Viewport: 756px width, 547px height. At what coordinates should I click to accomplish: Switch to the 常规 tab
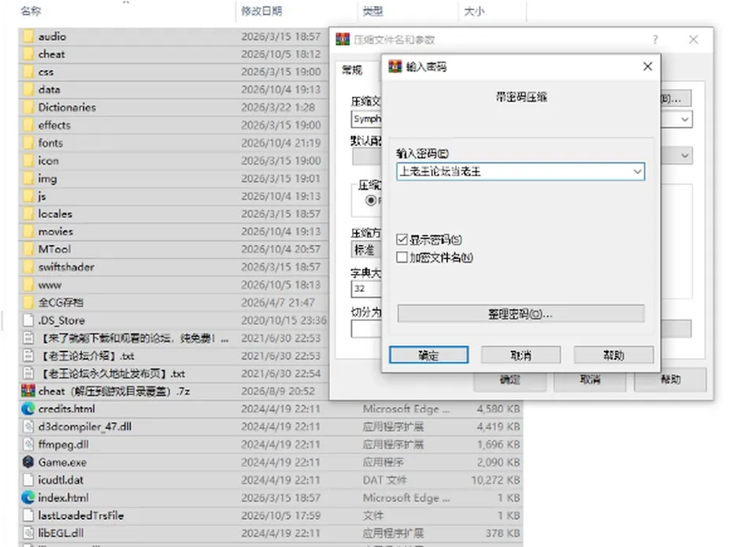click(x=352, y=70)
